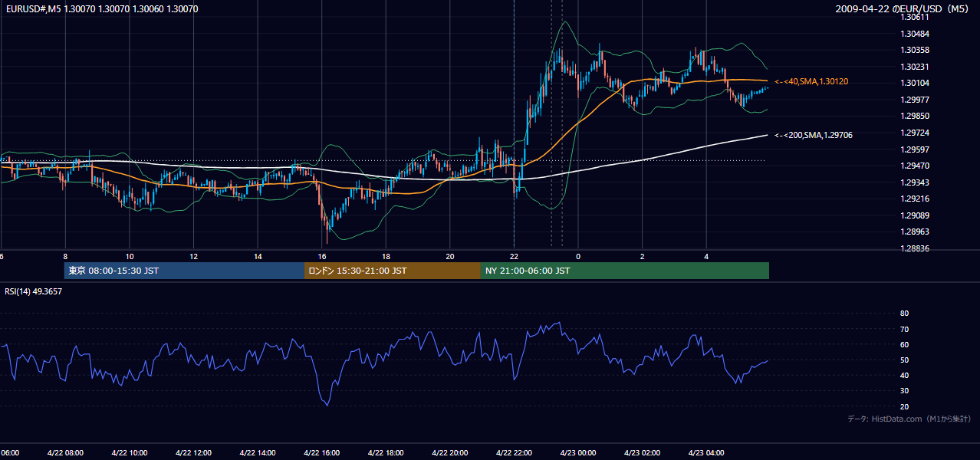Image resolution: width=980 pixels, height=460 pixels.
Task: Click RSI scale value 60
Action: pos(904,344)
